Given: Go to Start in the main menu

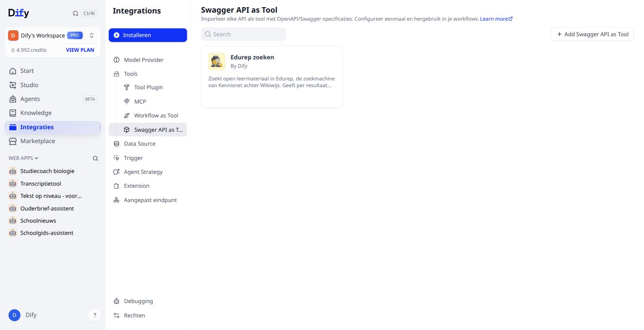Looking at the screenshot, I should (53, 71).
